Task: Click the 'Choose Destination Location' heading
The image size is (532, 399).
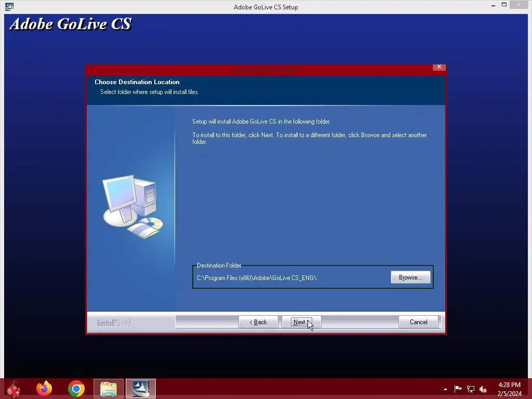Action: tap(137, 82)
